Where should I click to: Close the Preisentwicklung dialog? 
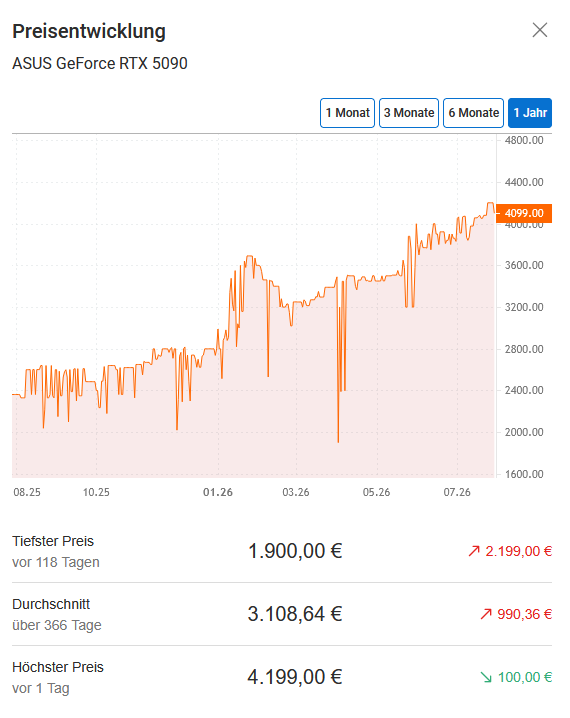(x=540, y=30)
